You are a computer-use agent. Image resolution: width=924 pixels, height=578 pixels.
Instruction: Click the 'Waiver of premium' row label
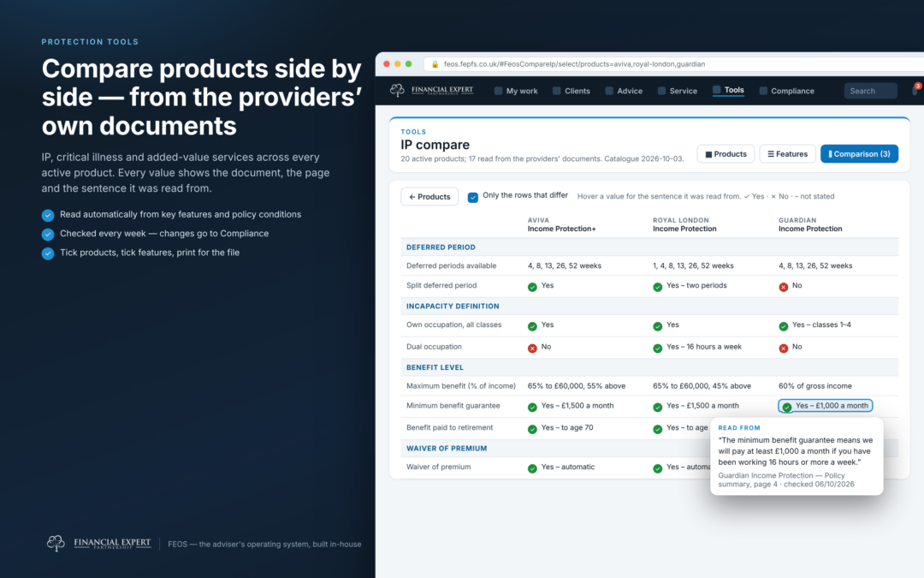(x=438, y=468)
